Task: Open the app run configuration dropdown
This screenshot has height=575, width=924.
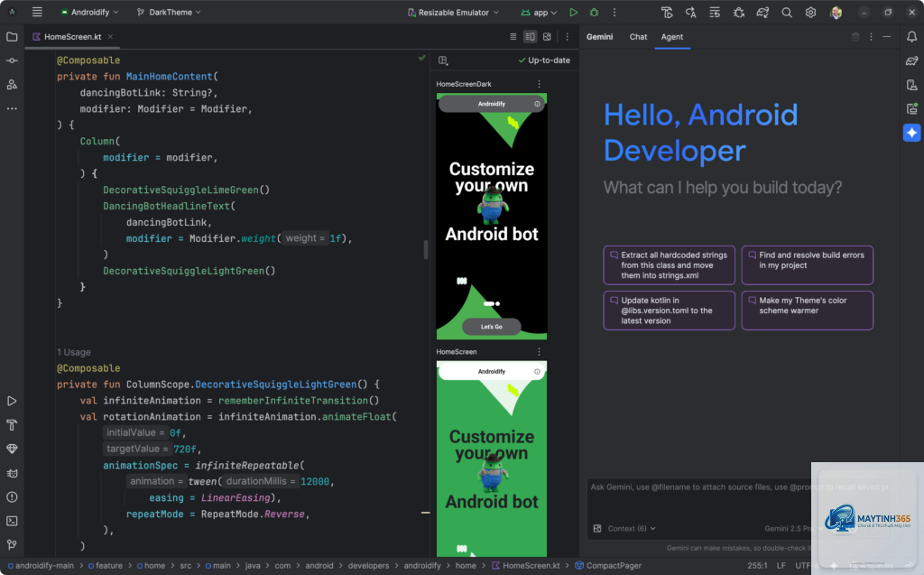Action: pyautogui.click(x=540, y=12)
